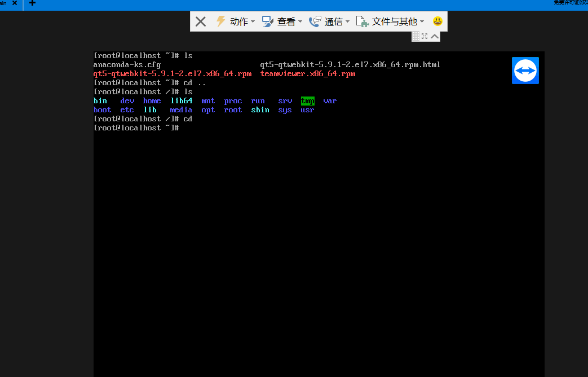
Task: Click the media directory name
Action: tap(181, 109)
